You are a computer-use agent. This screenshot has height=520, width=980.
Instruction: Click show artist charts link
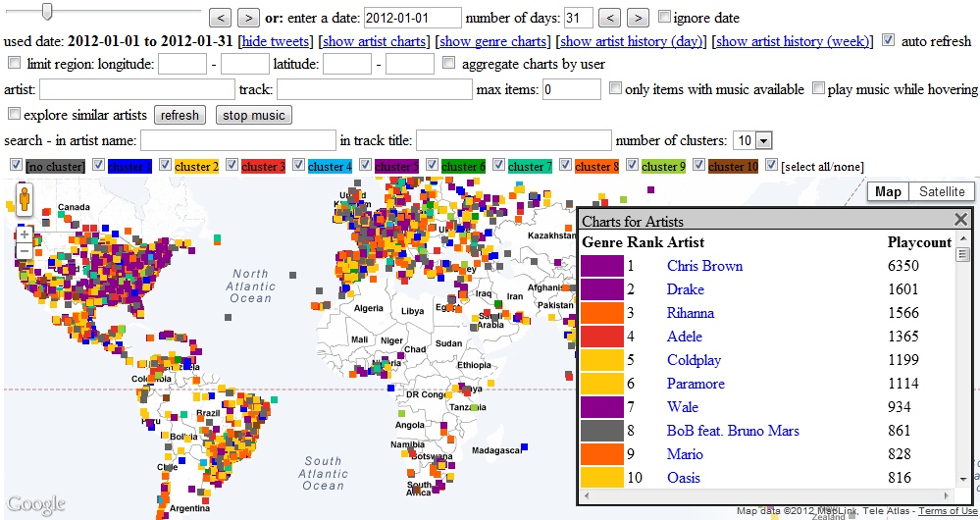[374, 42]
